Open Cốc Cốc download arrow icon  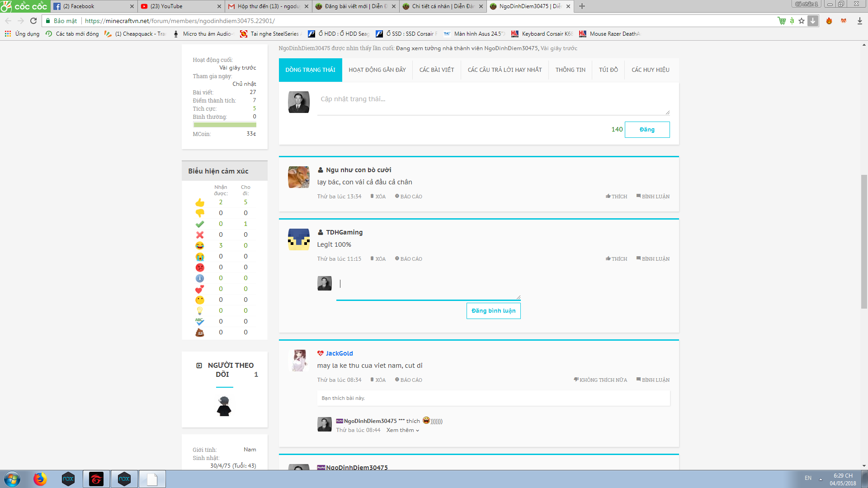click(813, 21)
